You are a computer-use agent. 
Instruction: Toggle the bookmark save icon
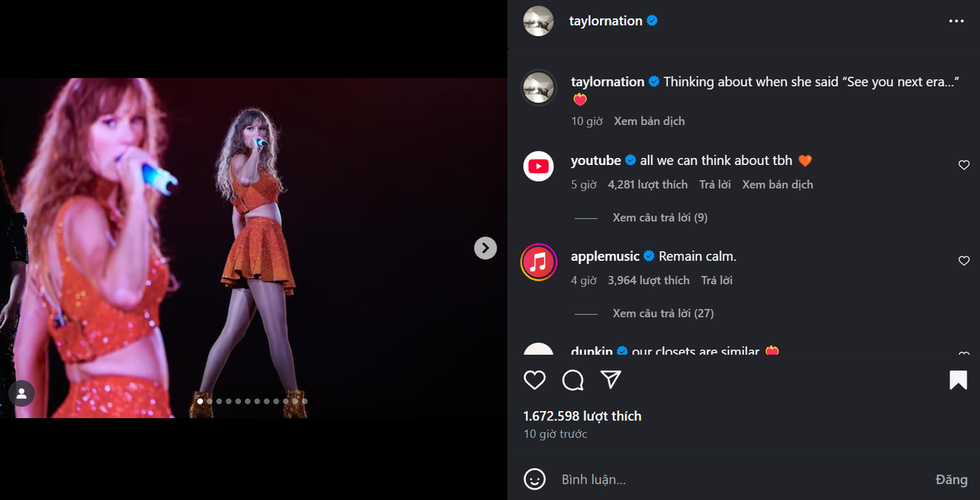[958, 380]
